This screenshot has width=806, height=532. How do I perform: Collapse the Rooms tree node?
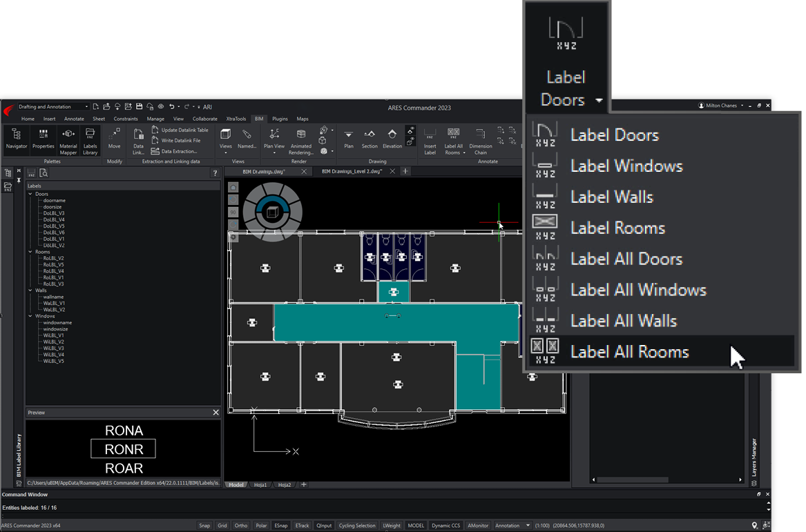click(30, 252)
